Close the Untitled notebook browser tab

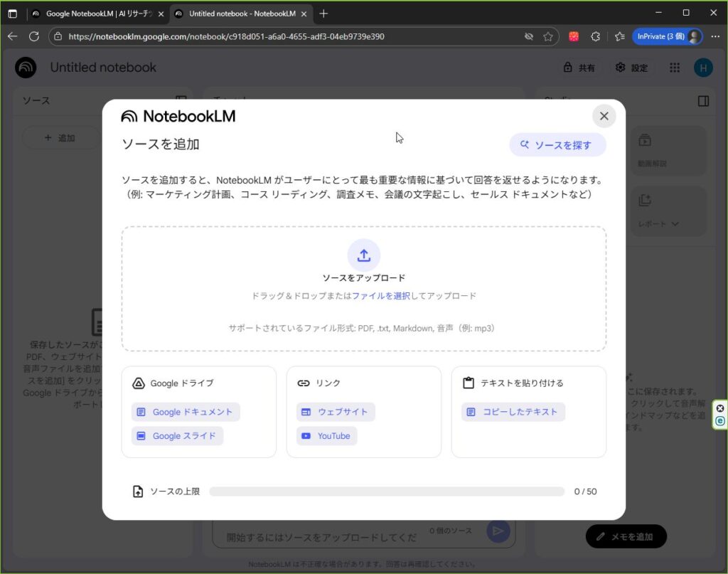click(x=304, y=14)
